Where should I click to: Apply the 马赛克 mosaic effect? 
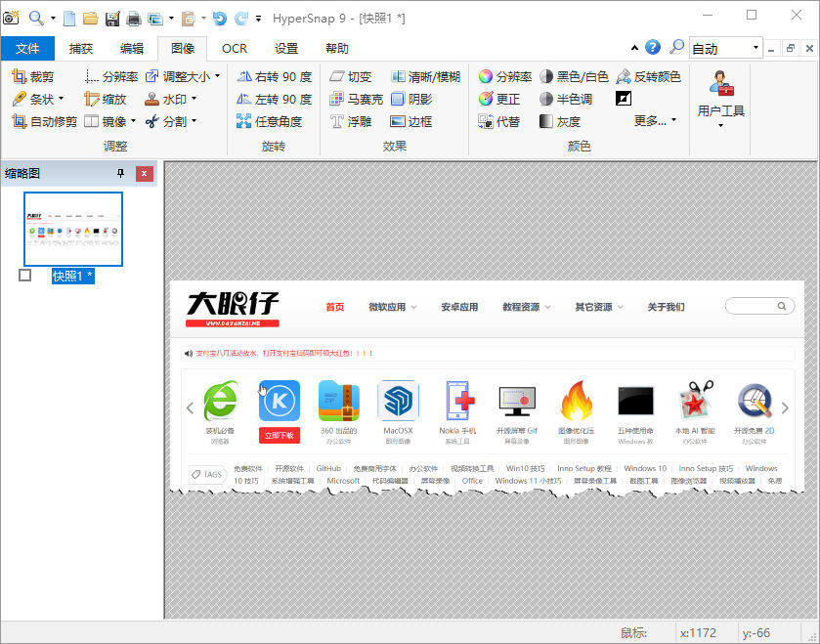point(357,99)
